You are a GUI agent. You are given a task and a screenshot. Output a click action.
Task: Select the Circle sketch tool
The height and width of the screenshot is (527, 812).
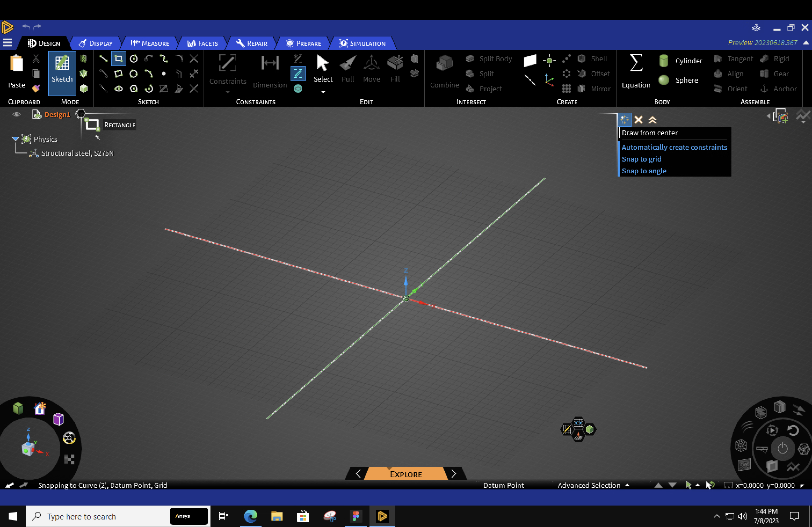[x=134, y=59]
